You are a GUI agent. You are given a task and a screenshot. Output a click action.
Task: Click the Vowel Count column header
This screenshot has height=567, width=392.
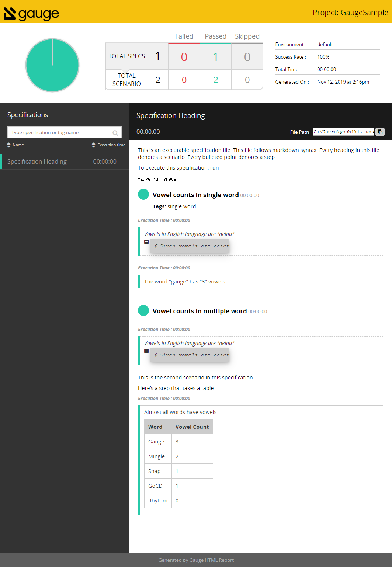pyautogui.click(x=192, y=427)
